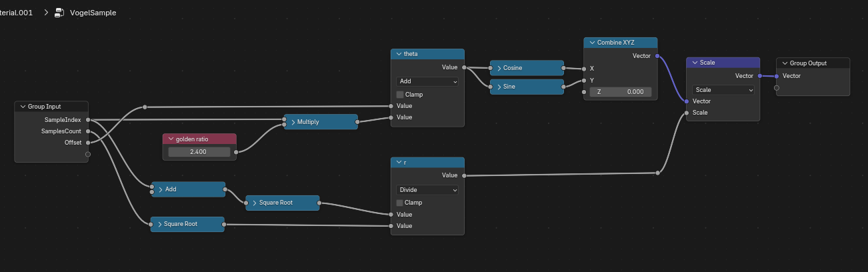This screenshot has width=868, height=272.
Task: Click the VogelSample breadcrumb label
Action: coord(93,13)
